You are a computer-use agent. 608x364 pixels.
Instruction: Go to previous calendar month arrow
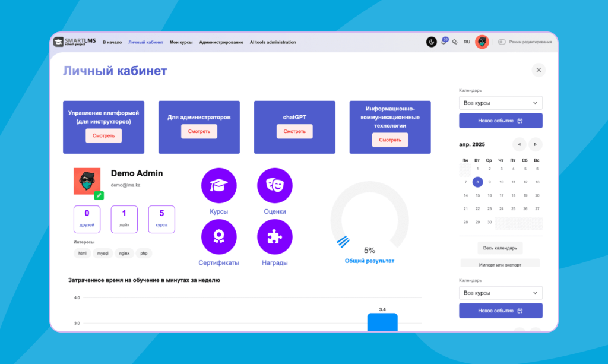(519, 144)
